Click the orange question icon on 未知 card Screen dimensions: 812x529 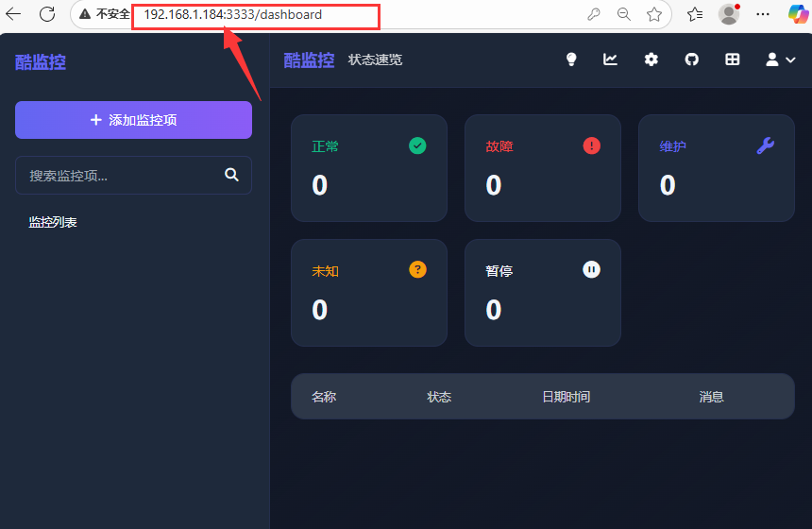tap(417, 269)
